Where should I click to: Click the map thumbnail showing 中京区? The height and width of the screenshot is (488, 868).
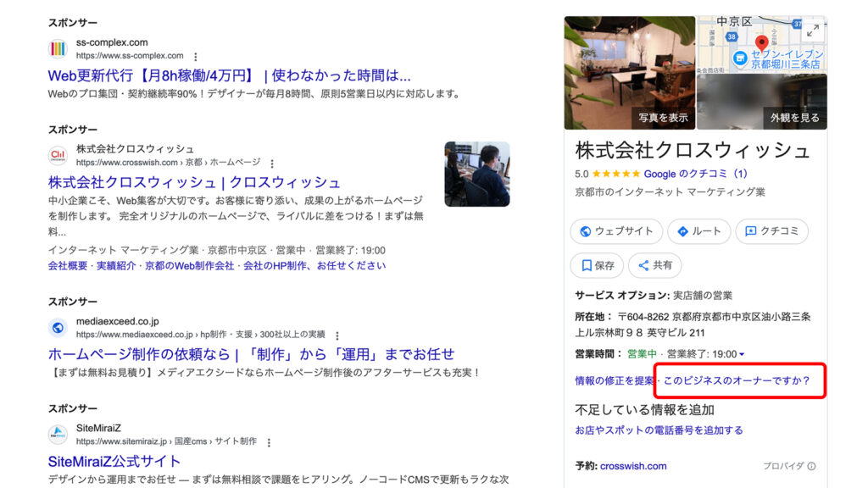click(762, 44)
